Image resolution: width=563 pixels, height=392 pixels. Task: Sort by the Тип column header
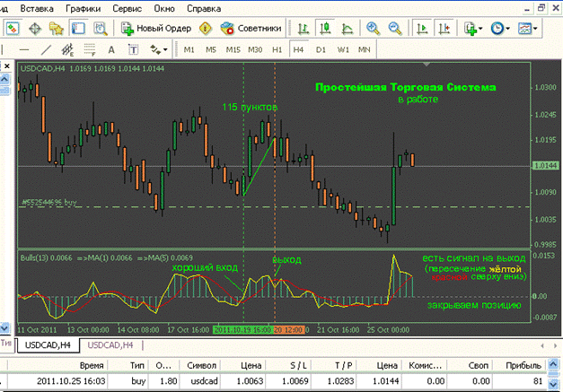point(128,365)
